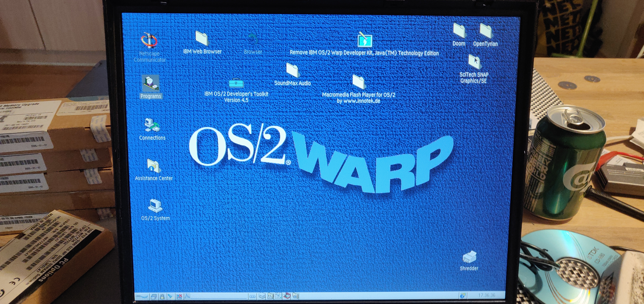The height and width of the screenshot is (304, 644).
Task: Click the information icon near the clock
Action: point(462,296)
